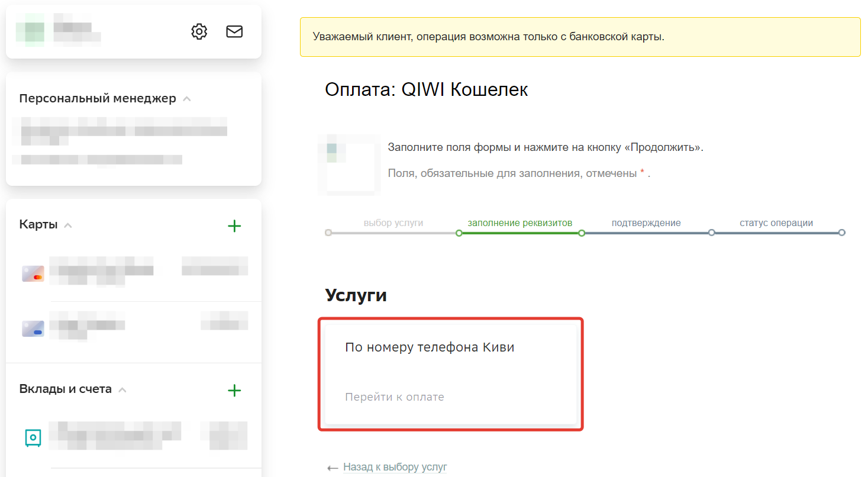Screen dimensions: 868x477
Task: Click the Карты heading
Action: 38,225
